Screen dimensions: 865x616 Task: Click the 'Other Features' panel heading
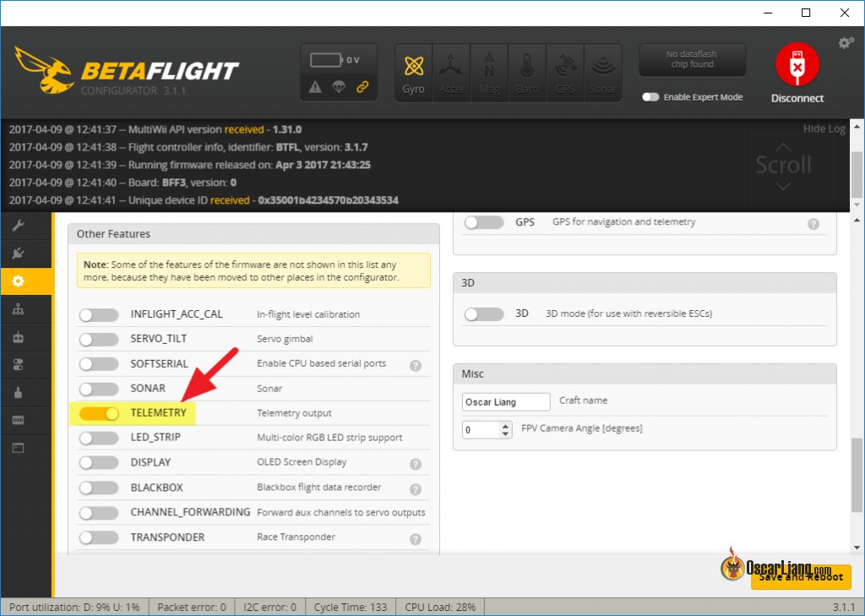point(113,234)
